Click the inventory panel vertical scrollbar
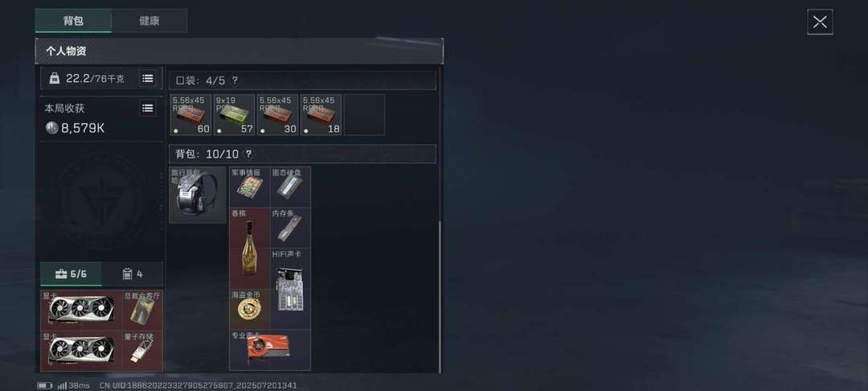 (x=440, y=296)
